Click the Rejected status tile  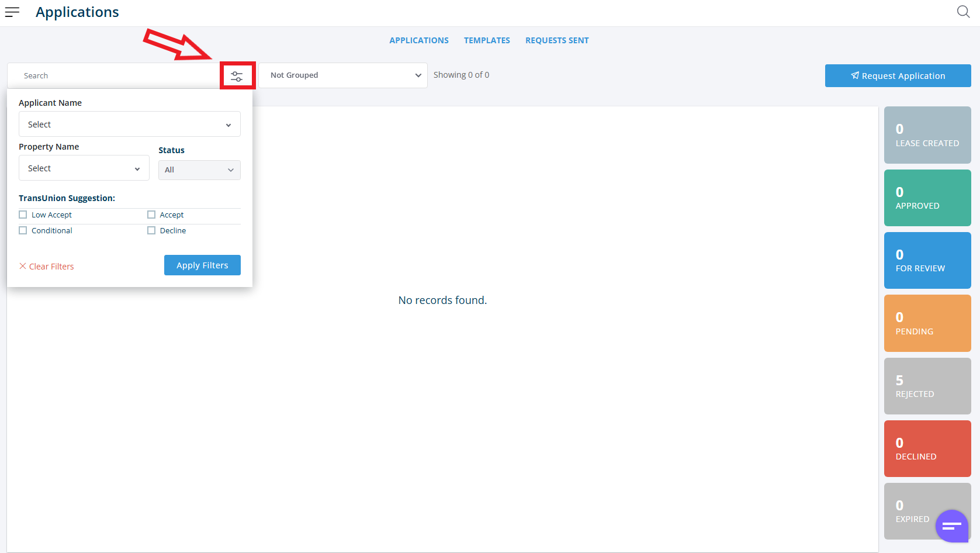(x=927, y=386)
